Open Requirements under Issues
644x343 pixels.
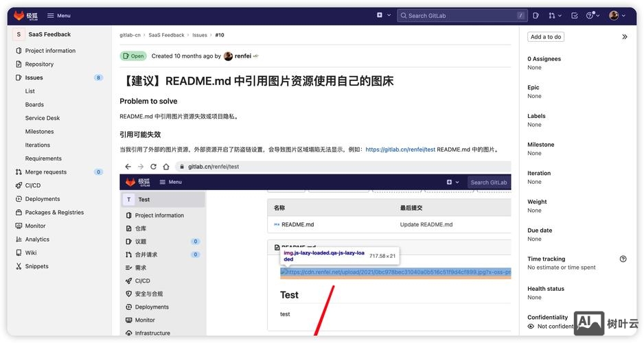[x=43, y=158]
